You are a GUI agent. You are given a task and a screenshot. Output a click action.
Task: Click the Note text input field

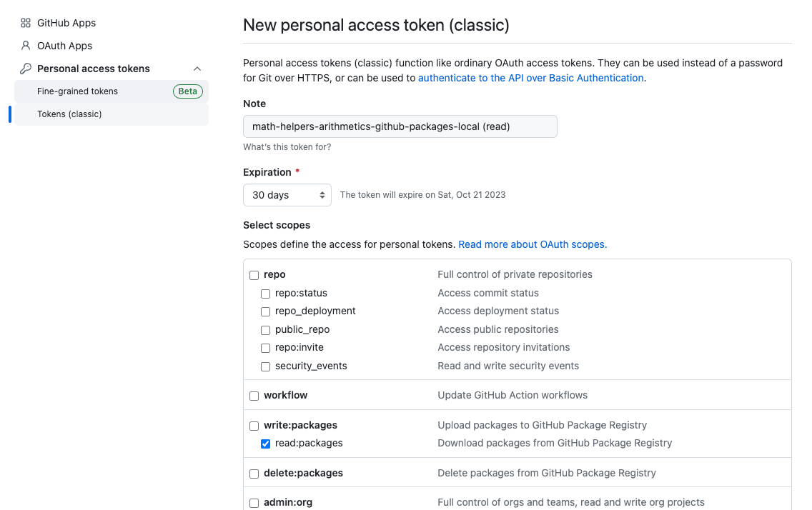pos(400,126)
